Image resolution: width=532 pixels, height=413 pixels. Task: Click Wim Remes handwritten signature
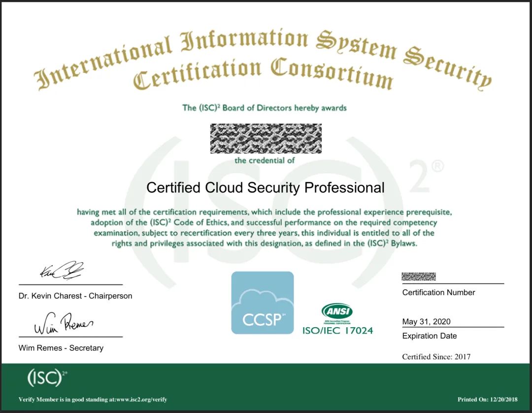(x=64, y=323)
